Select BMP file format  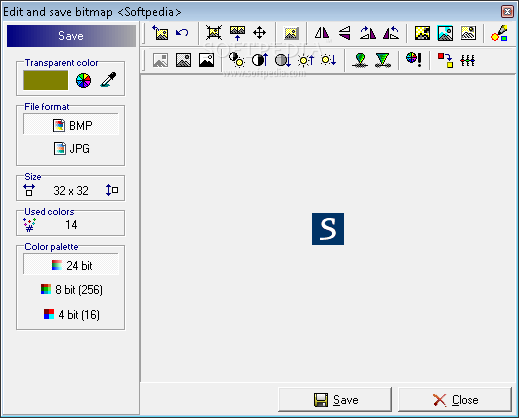[x=71, y=125]
